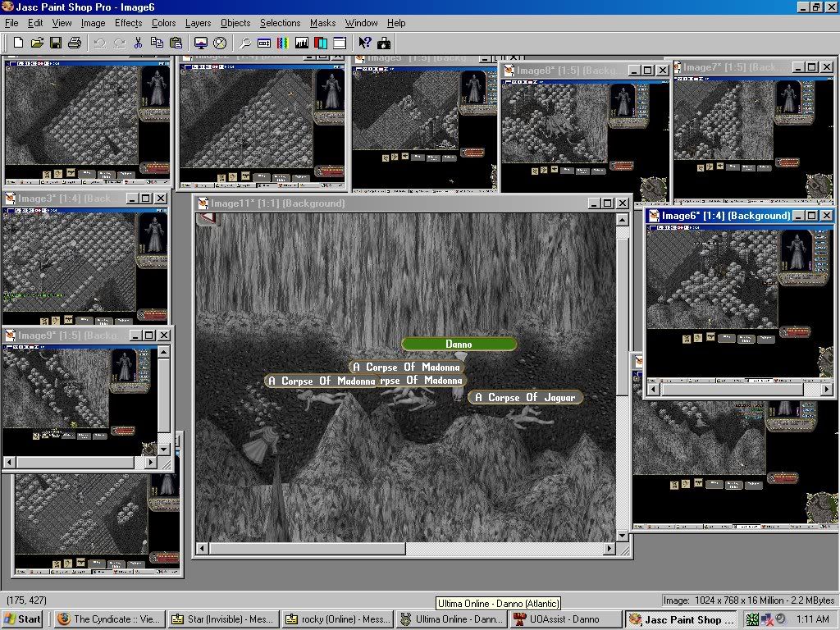Copy with the toolbar Copy icon

(x=157, y=43)
